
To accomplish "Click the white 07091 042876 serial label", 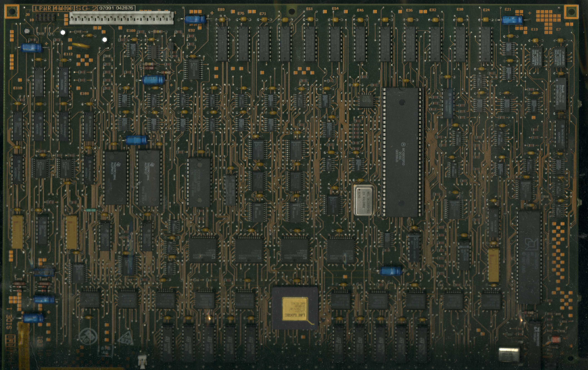I will (x=116, y=8).
